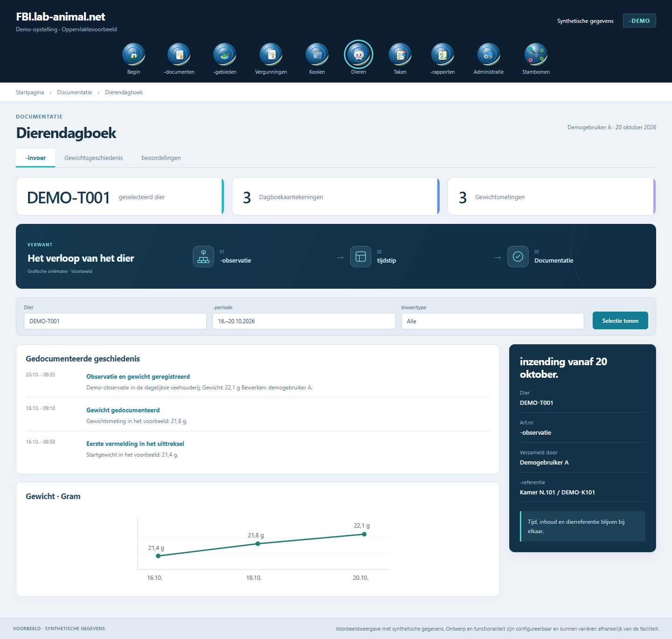Open the Kooien navigation icon
The height and width of the screenshot is (639, 672).
(317, 55)
